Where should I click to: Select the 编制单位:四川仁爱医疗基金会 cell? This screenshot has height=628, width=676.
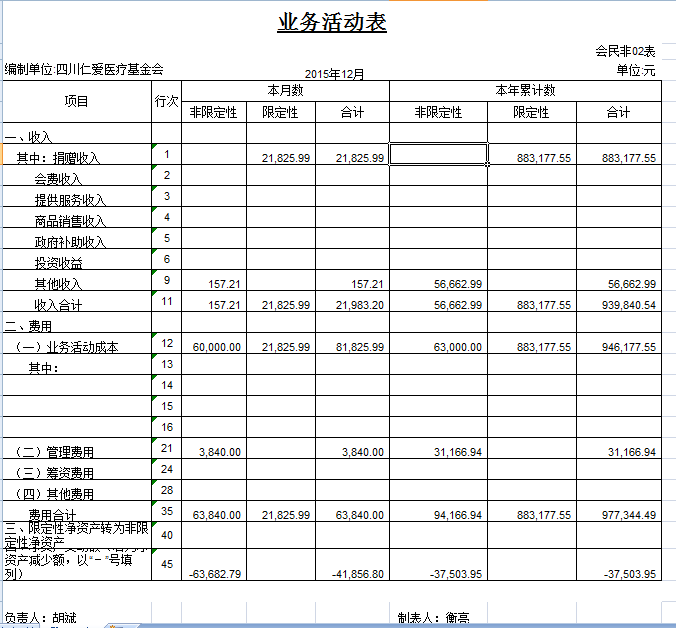pos(84,70)
